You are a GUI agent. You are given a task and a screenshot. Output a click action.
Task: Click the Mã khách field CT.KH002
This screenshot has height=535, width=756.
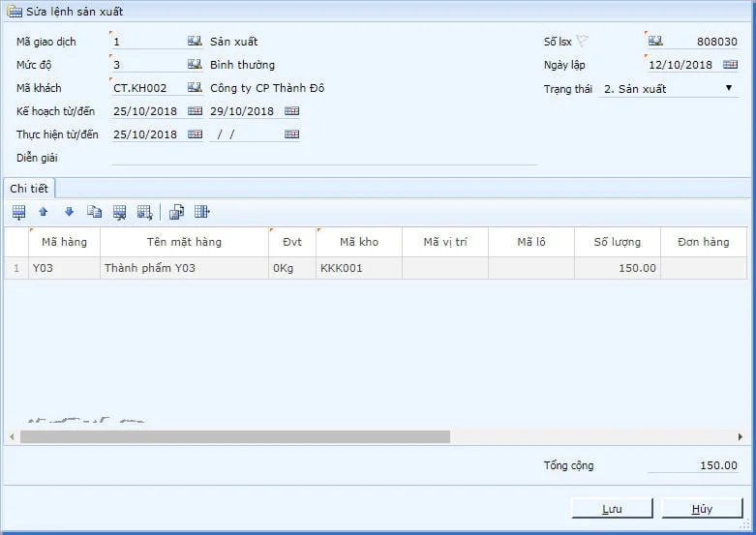[149, 88]
